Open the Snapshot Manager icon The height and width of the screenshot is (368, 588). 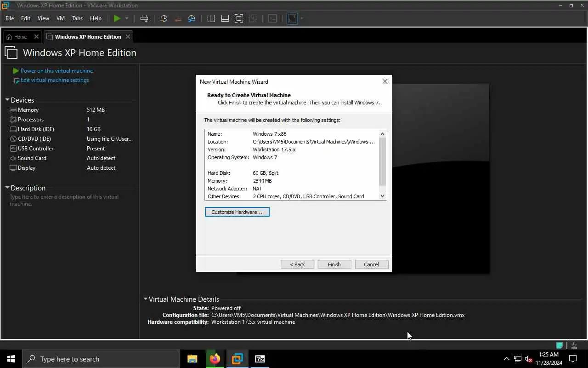point(192,18)
